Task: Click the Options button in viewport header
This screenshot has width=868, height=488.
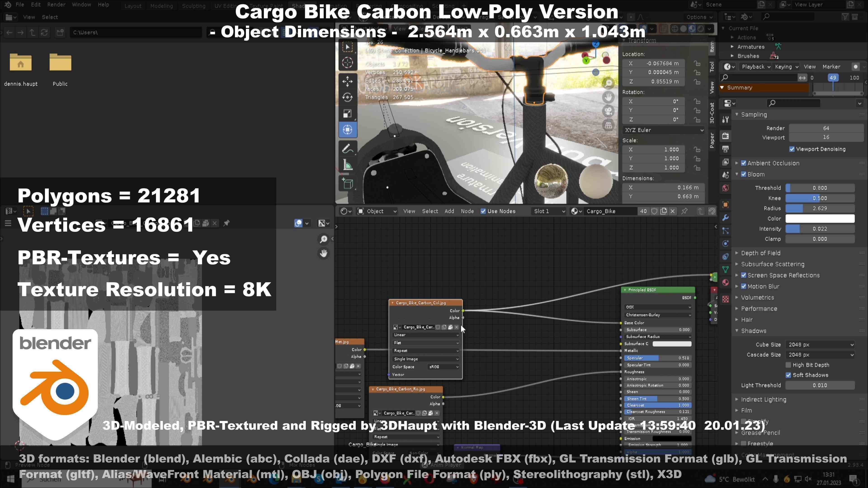Action: click(699, 17)
